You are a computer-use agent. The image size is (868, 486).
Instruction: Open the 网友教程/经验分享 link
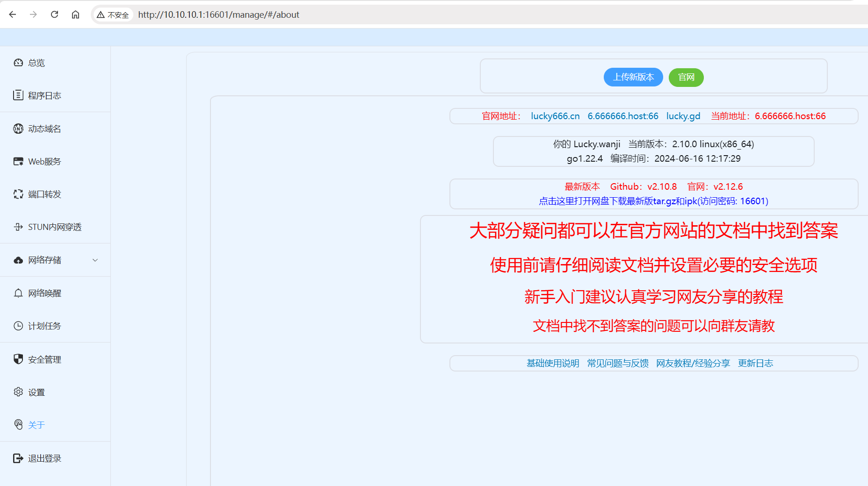[x=693, y=363]
